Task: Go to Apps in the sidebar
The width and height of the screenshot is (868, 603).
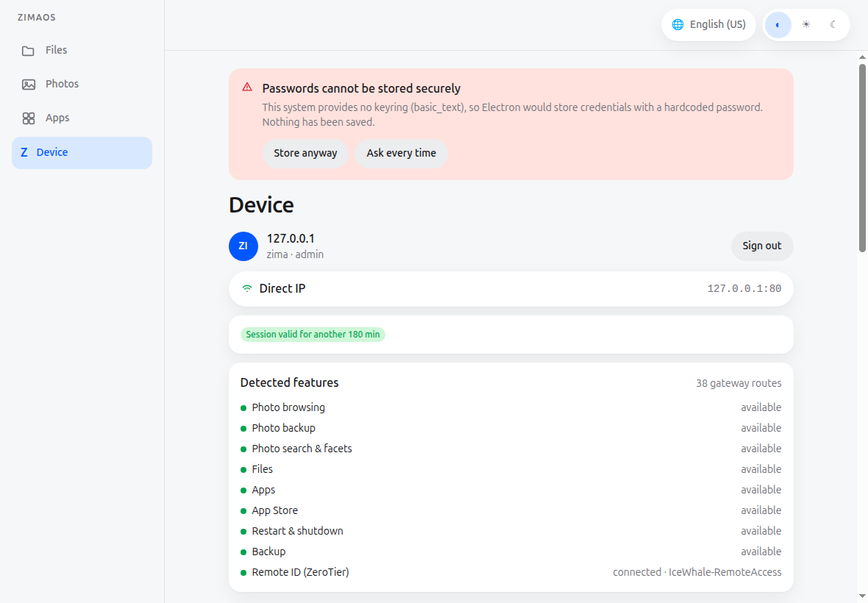Action: point(82,118)
